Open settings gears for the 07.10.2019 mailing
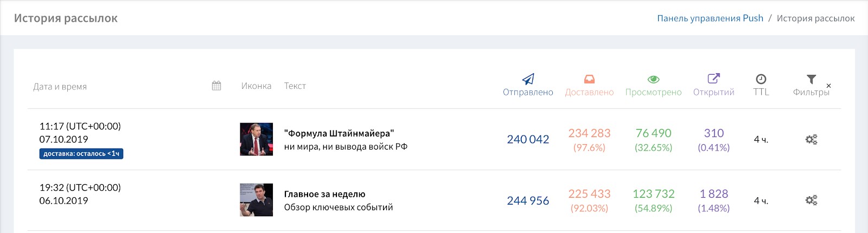The height and width of the screenshot is (233, 868). 811,139
